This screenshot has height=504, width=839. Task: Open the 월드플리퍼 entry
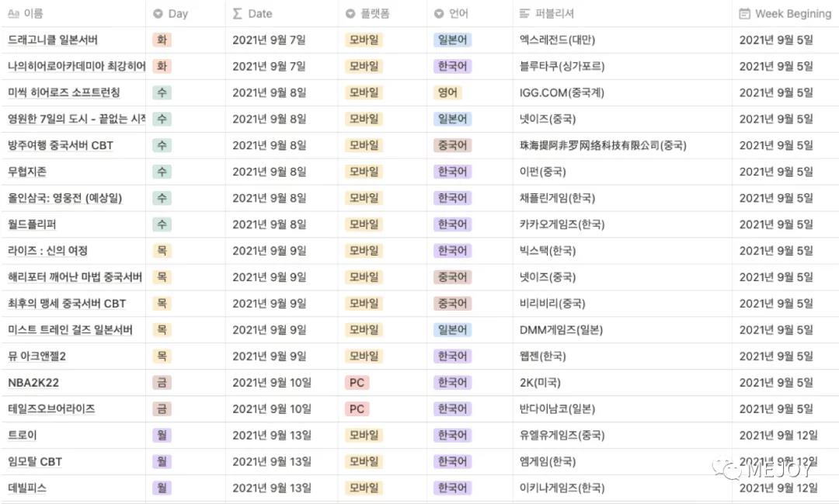click(32, 224)
